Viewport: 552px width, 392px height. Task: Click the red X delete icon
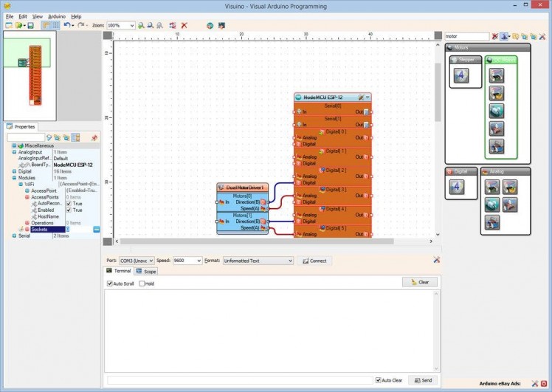(184, 25)
